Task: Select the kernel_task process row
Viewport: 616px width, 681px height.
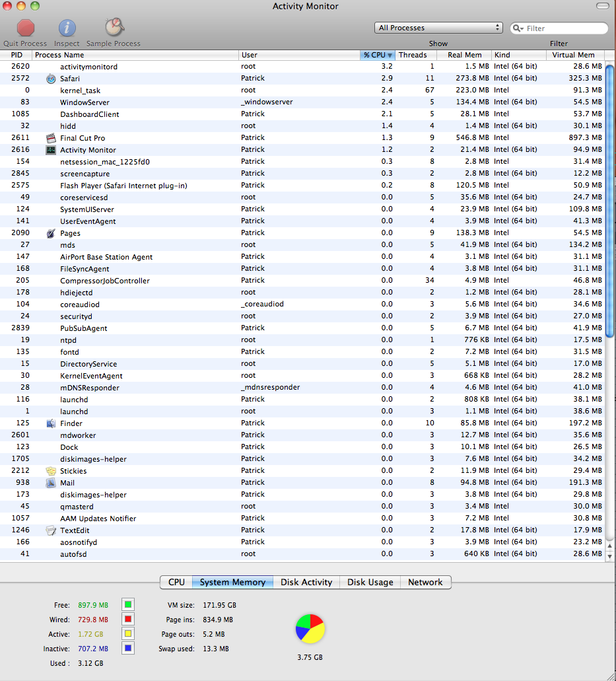Action: 302,90
